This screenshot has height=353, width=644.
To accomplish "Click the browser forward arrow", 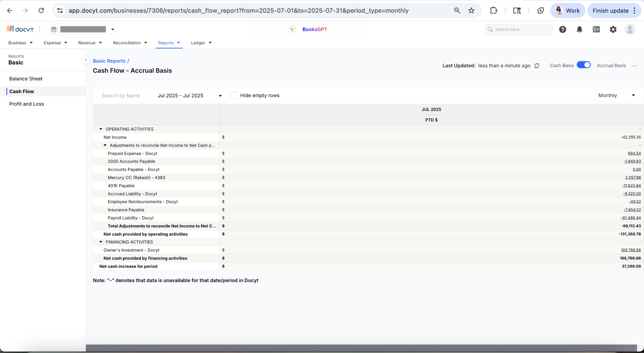I will coord(25,11).
